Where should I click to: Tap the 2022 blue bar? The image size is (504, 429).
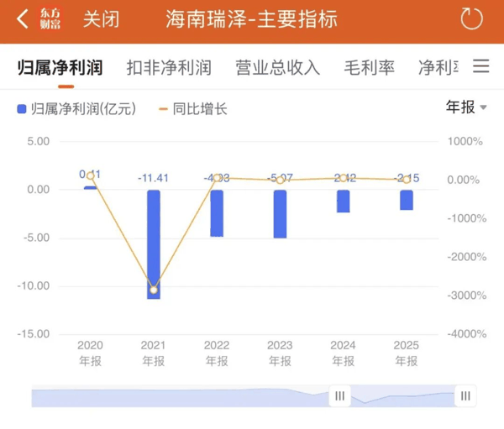pos(217,213)
